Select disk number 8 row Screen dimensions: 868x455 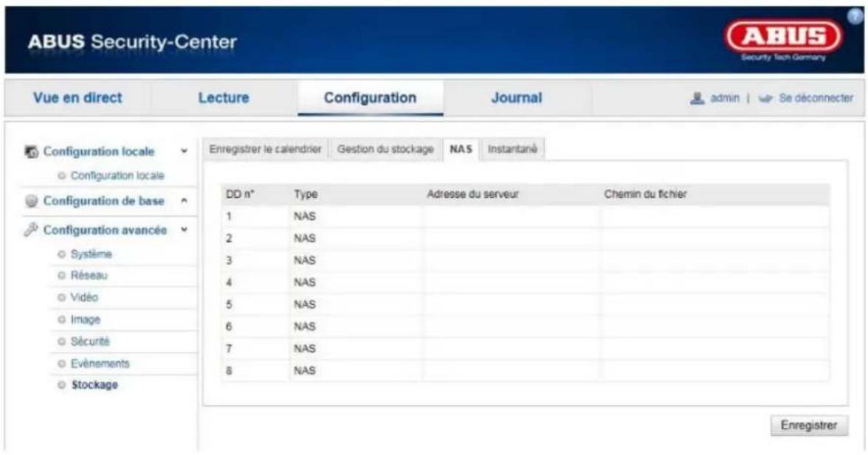tap(525, 371)
